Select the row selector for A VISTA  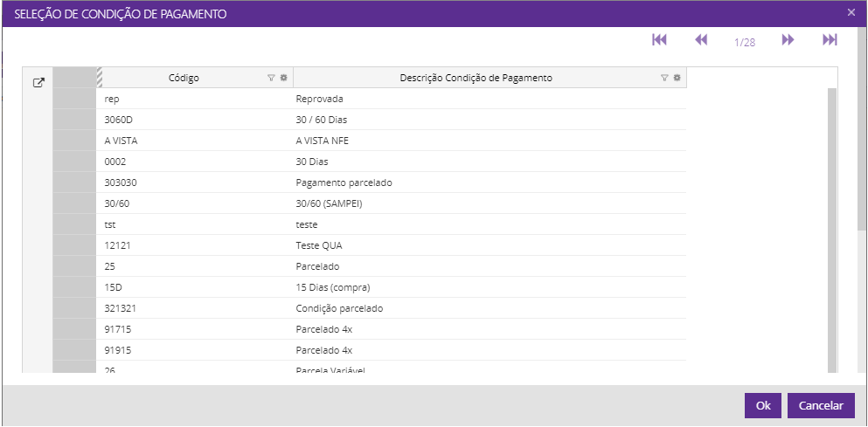tap(74, 141)
